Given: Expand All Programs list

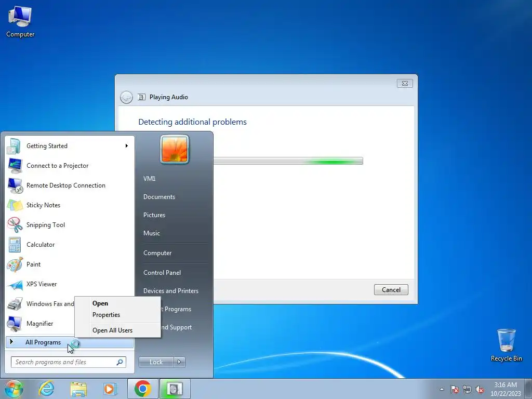Looking at the screenshot, I should pos(69,342).
